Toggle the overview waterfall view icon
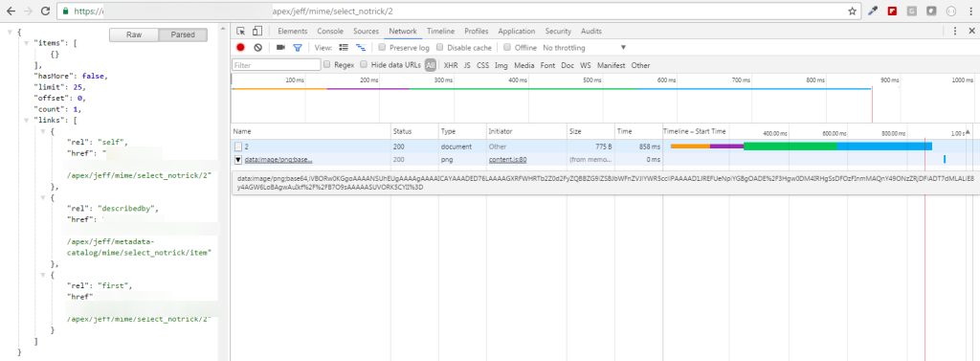 361,48
